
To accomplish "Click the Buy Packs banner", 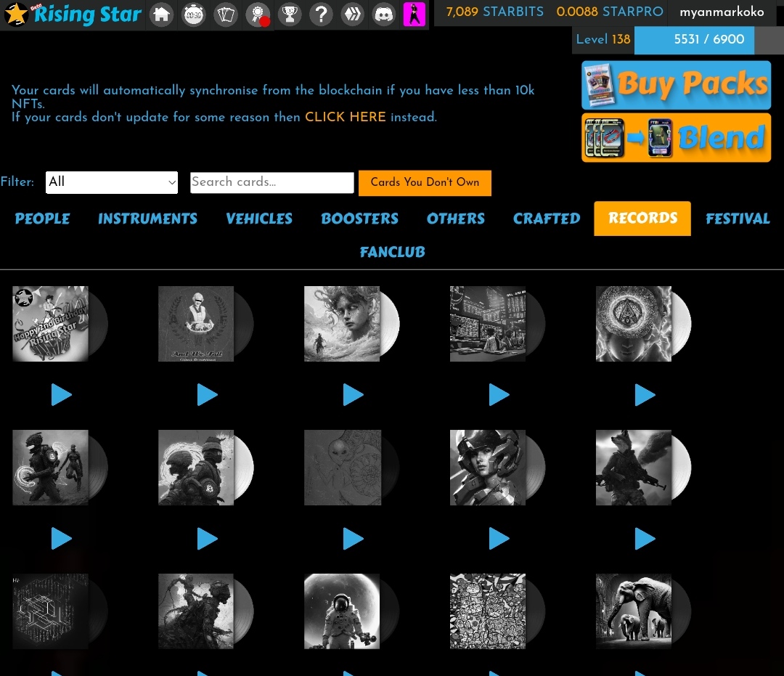I will click(x=676, y=85).
